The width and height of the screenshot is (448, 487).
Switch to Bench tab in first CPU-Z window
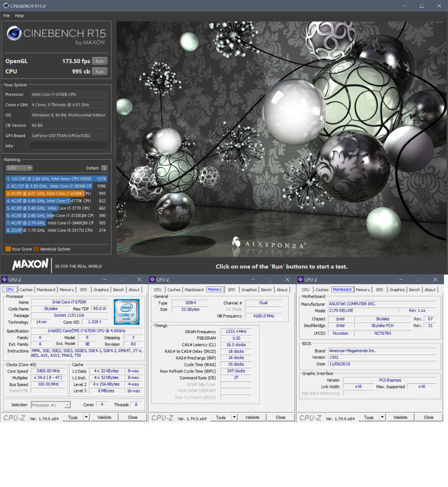[118, 290]
